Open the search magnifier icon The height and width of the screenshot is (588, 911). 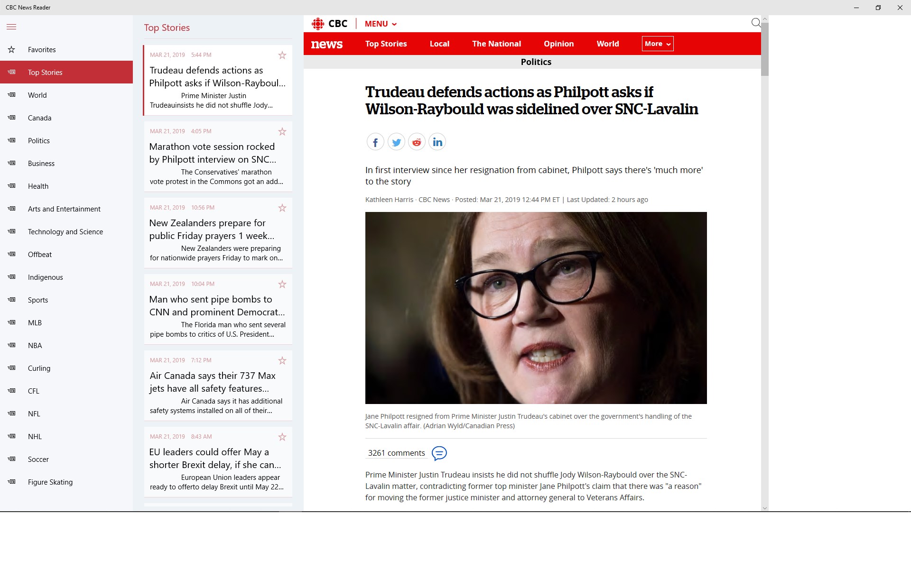(x=756, y=23)
